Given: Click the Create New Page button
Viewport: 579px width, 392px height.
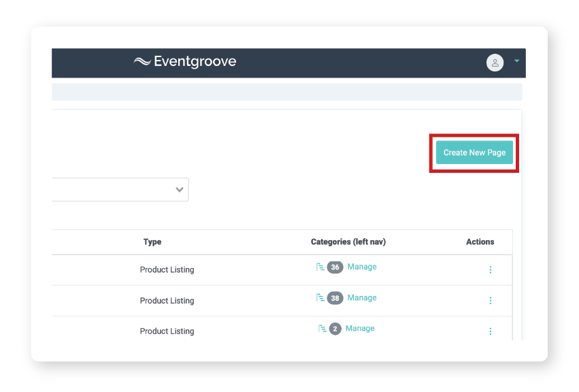Looking at the screenshot, I should click(x=474, y=153).
